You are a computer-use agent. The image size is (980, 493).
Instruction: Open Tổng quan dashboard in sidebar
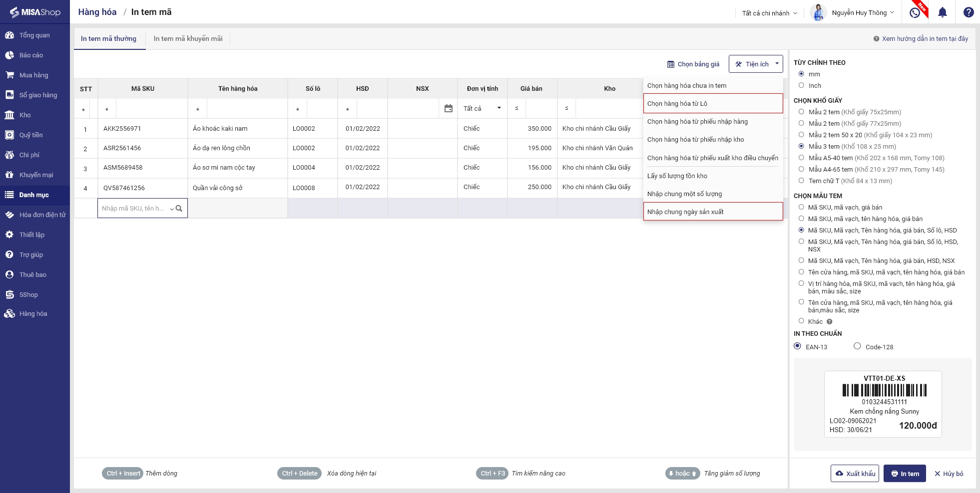(x=34, y=35)
